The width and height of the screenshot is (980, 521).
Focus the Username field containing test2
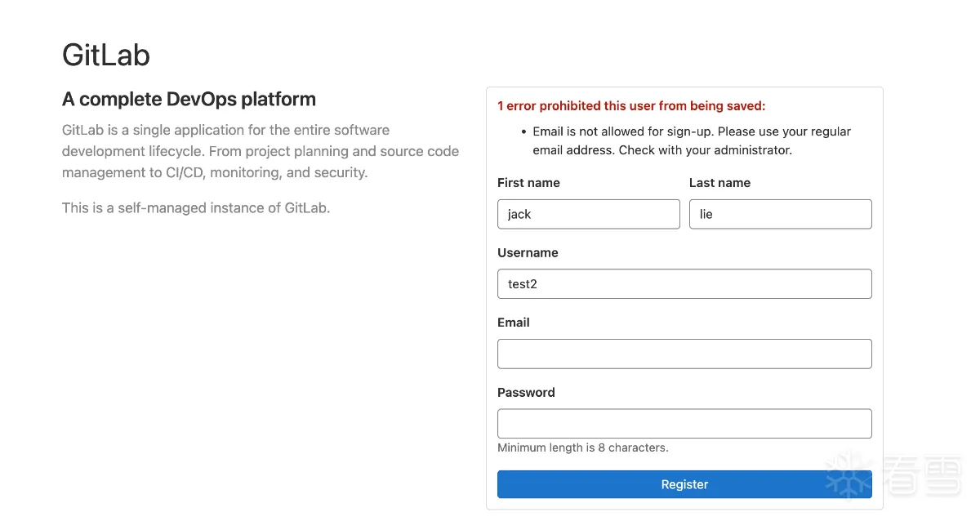[x=684, y=284]
